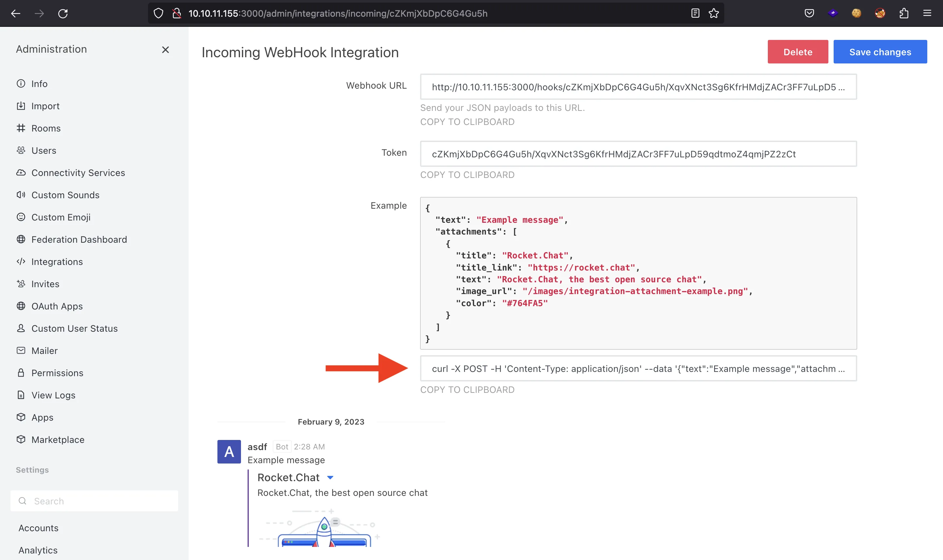The image size is (943, 560).
Task: Navigate to Mailer settings page
Action: [44, 350]
